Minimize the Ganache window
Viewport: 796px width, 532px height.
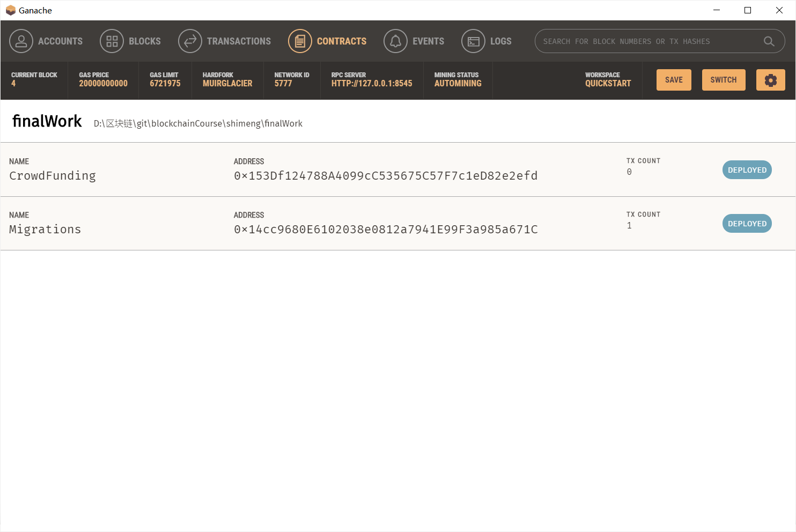click(716, 10)
